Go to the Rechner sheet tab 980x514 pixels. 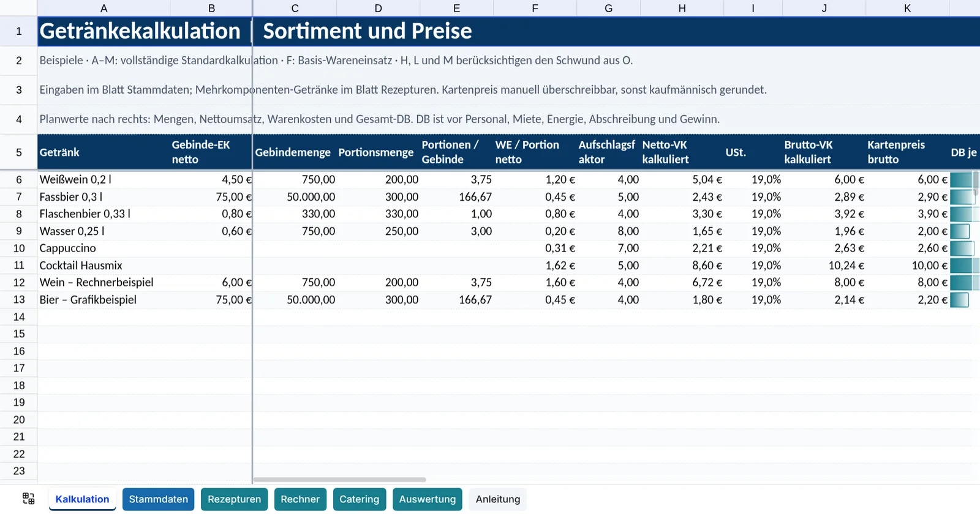coord(300,499)
